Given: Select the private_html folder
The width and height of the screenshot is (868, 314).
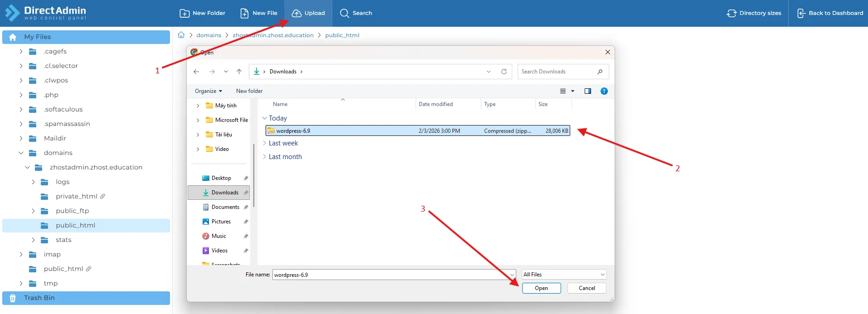Looking at the screenshot, I should (x=77, y=196).
